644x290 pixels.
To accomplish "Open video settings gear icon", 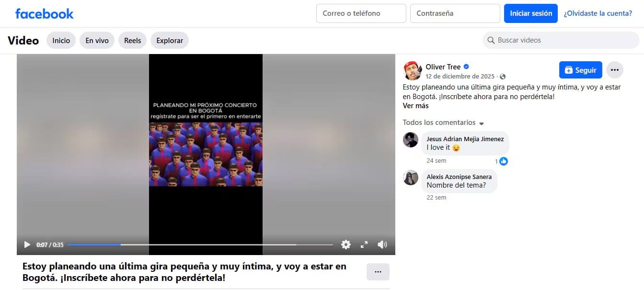I will 346,245.
